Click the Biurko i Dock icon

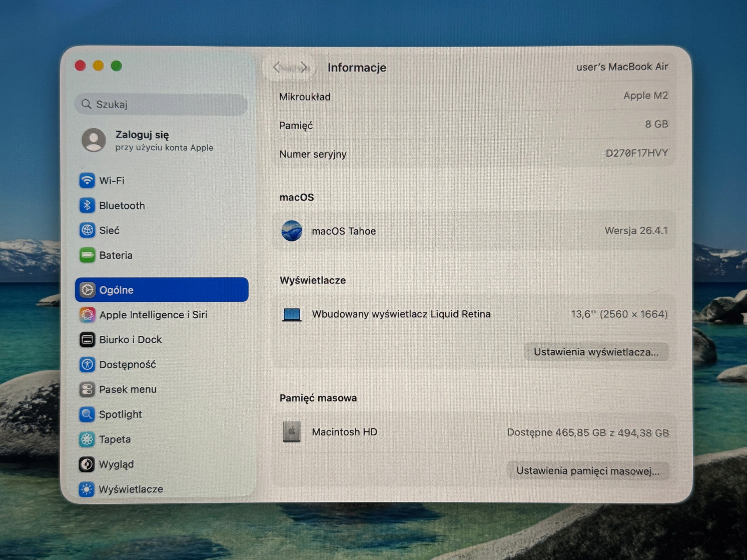(87, 339)
